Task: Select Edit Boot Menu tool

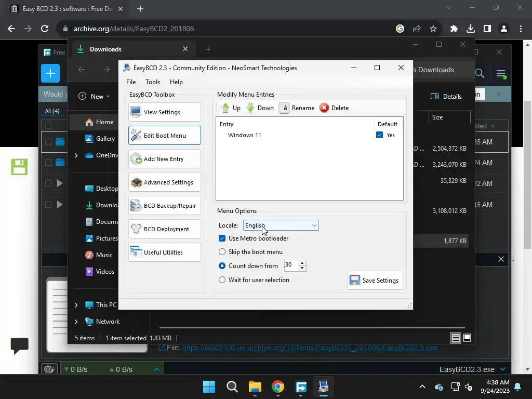Action: click(165, 136)
